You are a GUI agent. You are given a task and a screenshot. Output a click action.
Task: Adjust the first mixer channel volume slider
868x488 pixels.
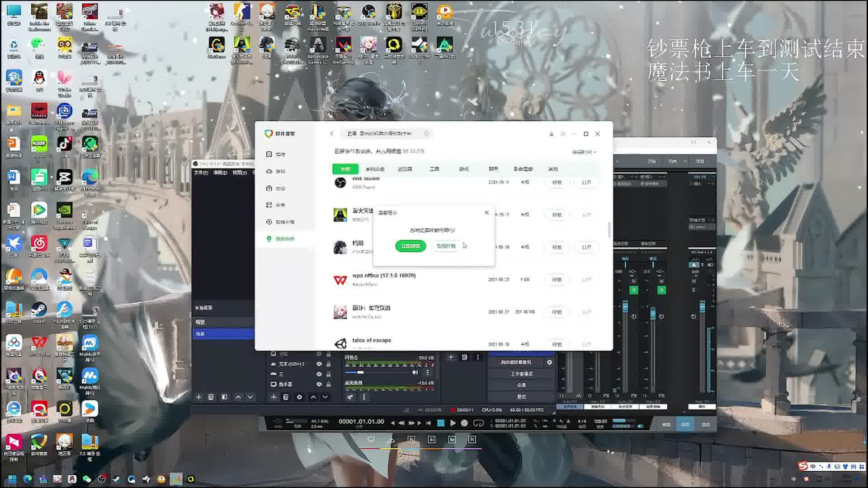360,373
